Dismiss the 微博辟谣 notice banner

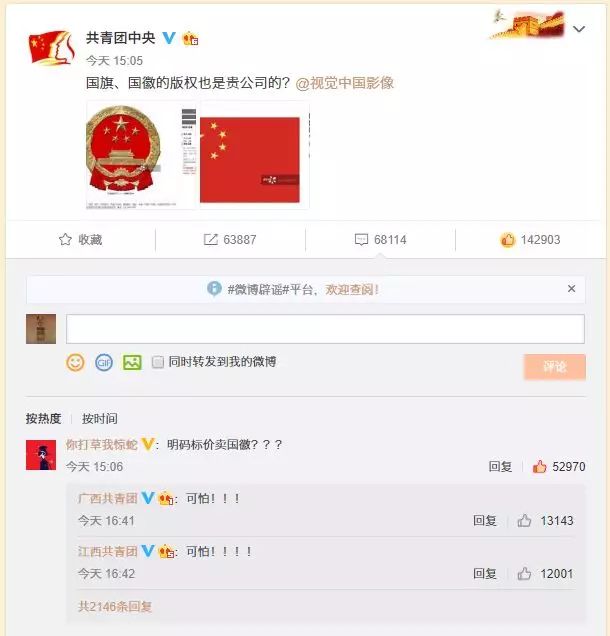(571, 288)
